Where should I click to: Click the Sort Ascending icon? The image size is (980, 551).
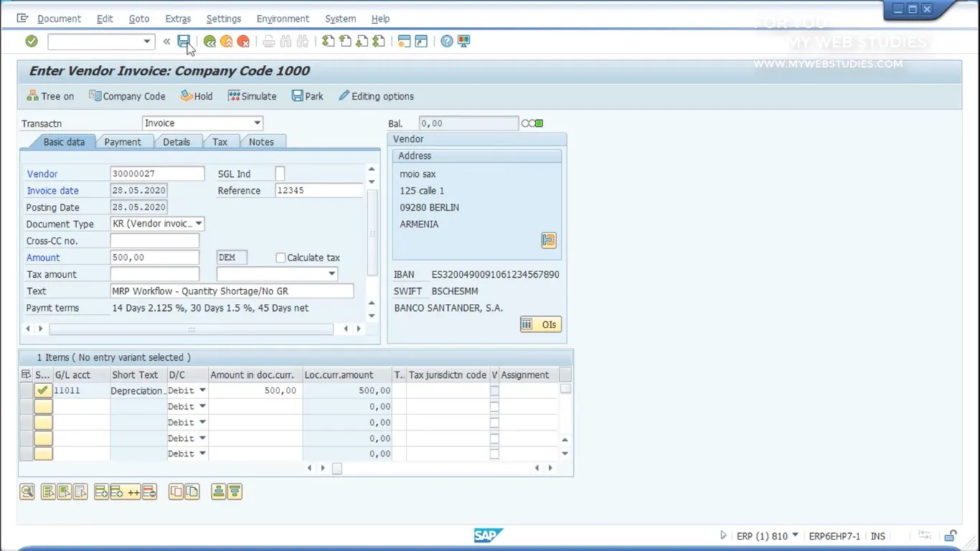pyautogui.click(x=219, y=491)
